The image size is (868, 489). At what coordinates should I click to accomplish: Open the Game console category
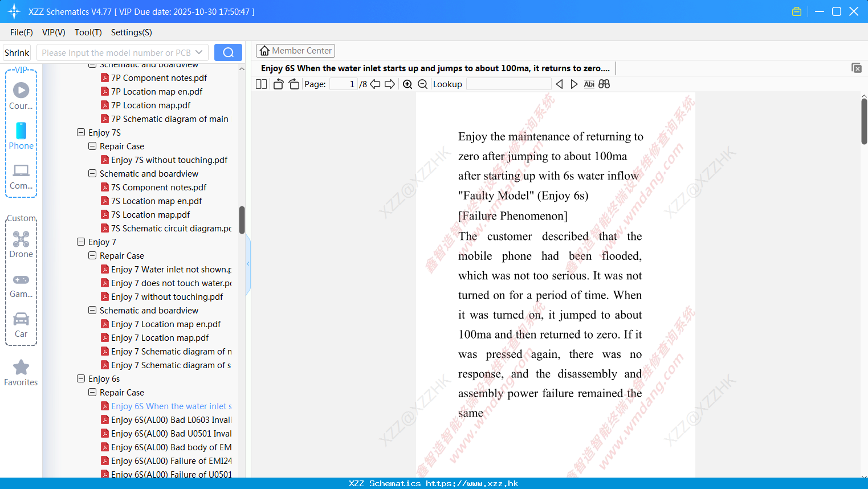click(21, 286)
